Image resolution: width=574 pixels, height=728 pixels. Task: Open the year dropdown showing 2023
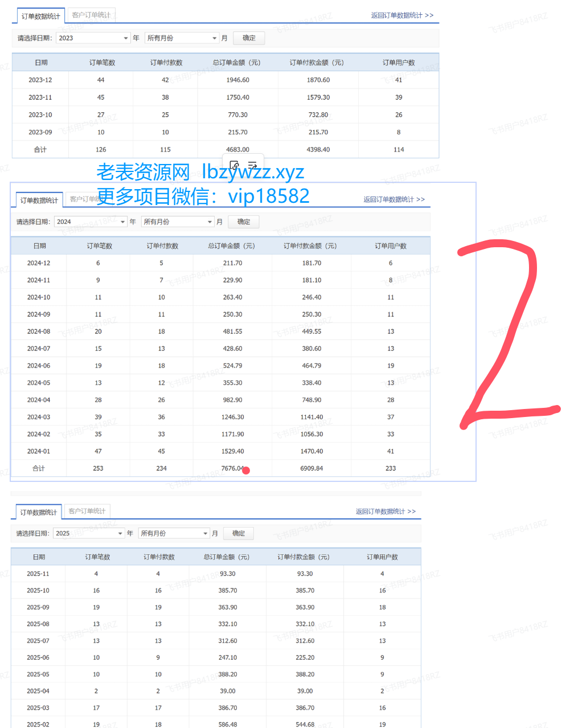(93, 38)
